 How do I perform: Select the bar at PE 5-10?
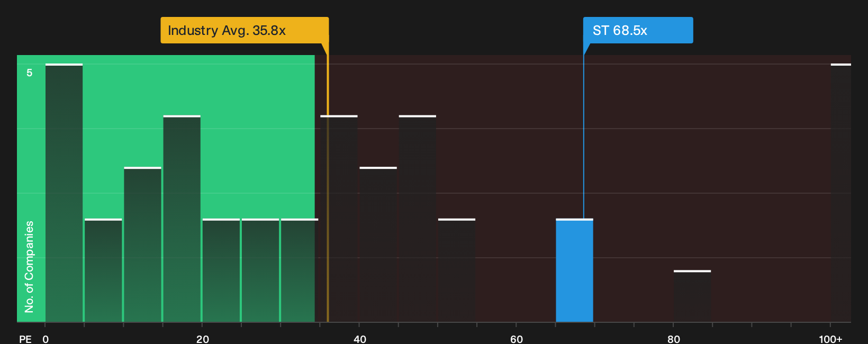(x=103, y=270)
